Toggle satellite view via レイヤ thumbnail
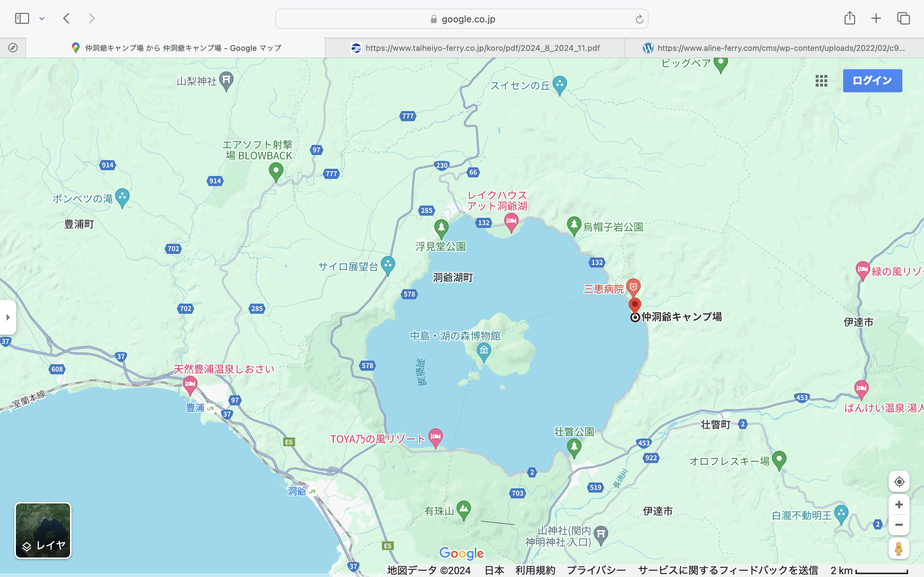Viewport: 924px width, 577px height. click(x=43, y=530)
